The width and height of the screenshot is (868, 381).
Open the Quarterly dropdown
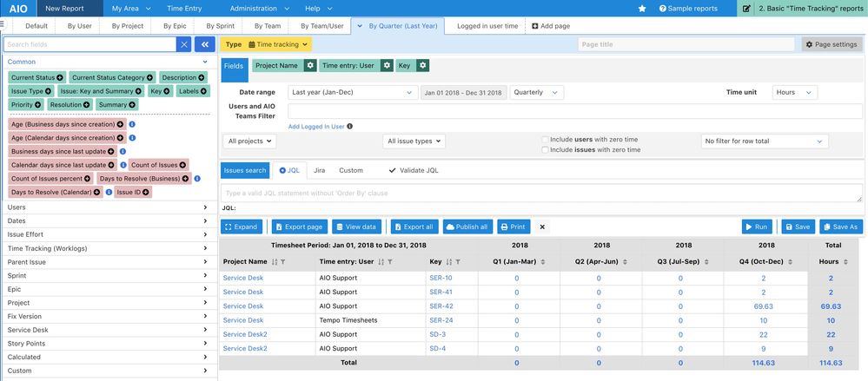point(536,92)
